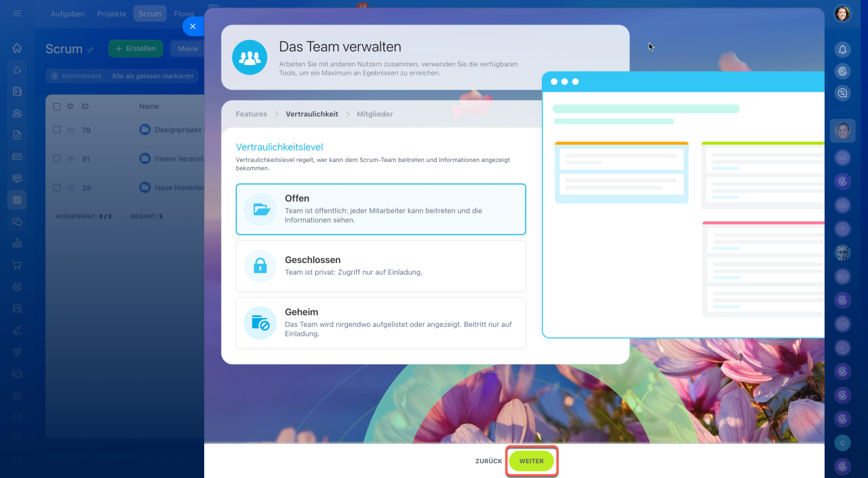This screenshot has width=868, height=478.
Task: Open the bar chart analytics sidebar icon
Action: click(x=17, y=243)
